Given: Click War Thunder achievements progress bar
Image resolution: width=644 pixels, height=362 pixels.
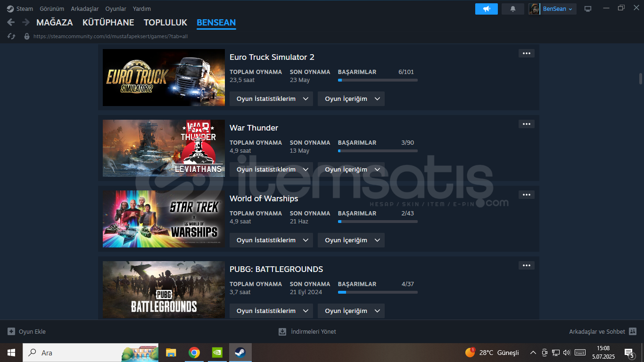Looking at the screenshot, I should [x=378, y=151].
